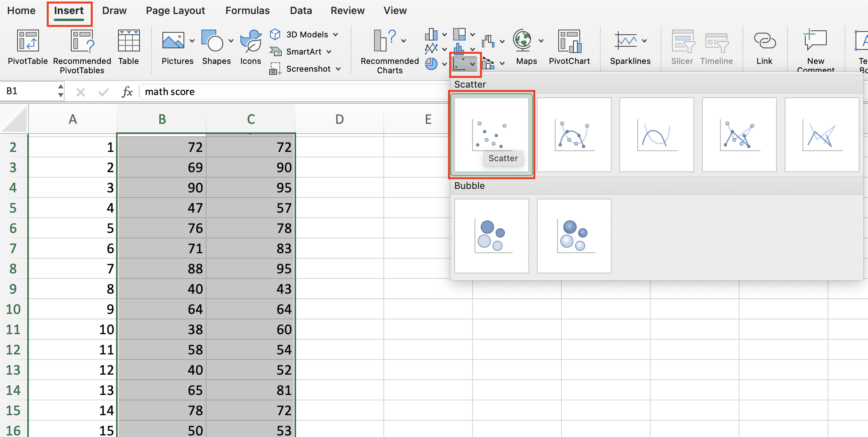Viewport: 868px width, 437px height.
Task: Click the PivotTable icon
Action: coord(28,41)
